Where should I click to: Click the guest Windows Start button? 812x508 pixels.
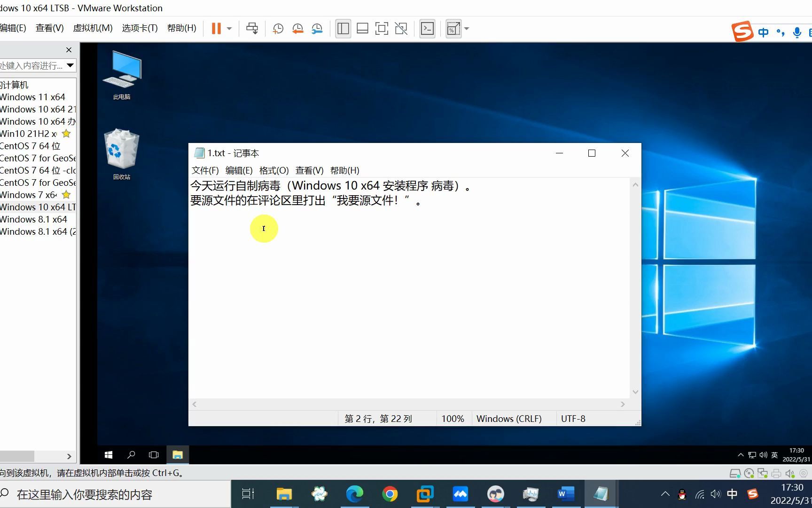pyautogui.click(x=109, y=455)
